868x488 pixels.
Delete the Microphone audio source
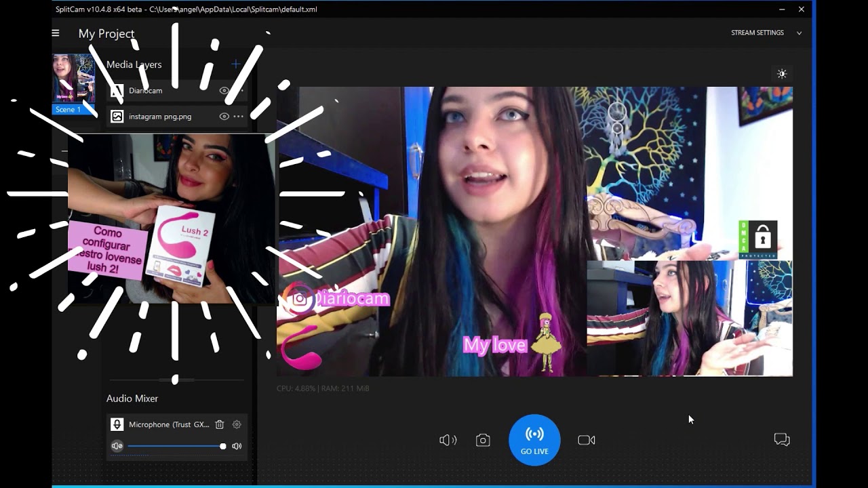coord(220,424)
